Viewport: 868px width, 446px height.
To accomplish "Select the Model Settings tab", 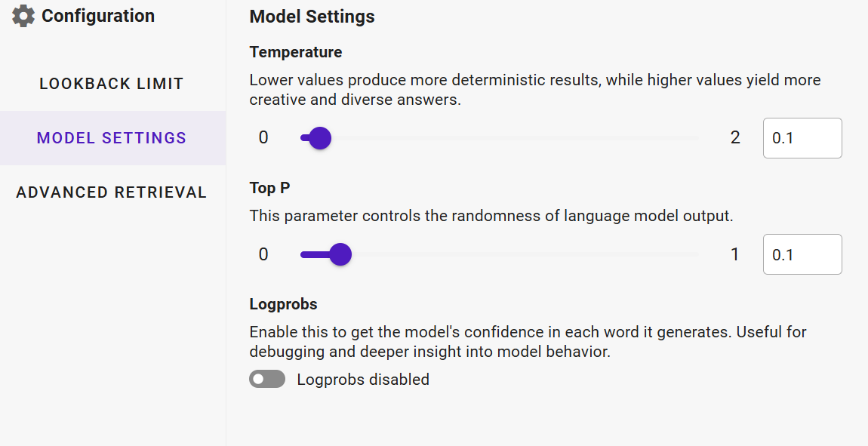I will (x=112, y=138).
